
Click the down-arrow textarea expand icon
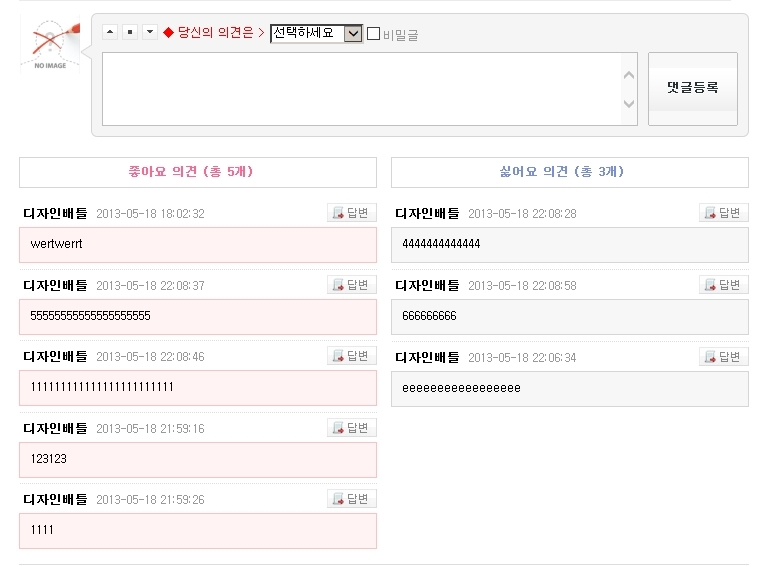[150, 32]
